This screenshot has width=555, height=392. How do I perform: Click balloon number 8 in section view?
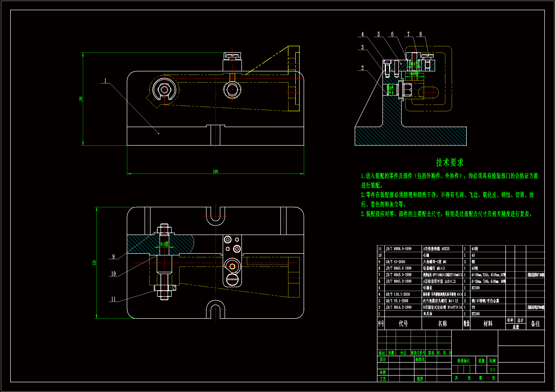tap(421, 34)
